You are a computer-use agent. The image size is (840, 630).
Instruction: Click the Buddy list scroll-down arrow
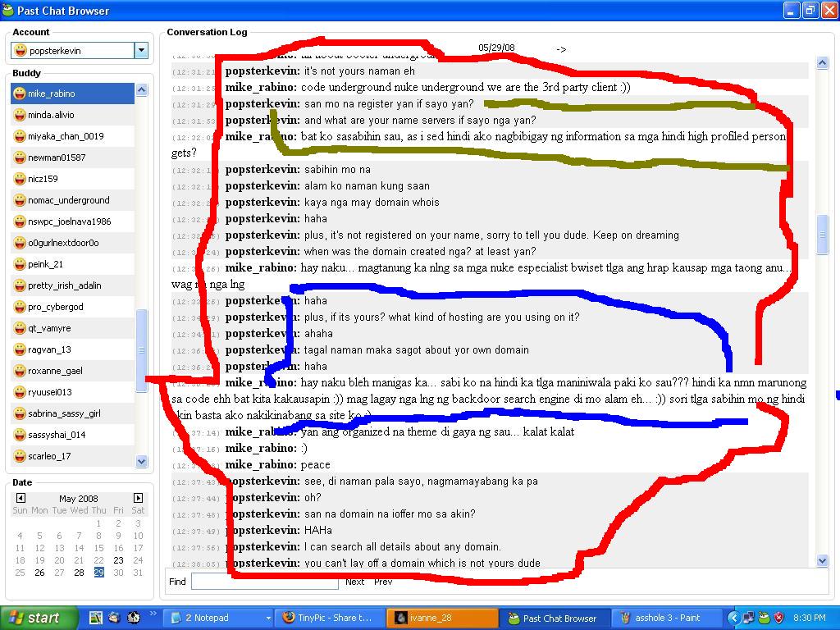pos(141,461)
